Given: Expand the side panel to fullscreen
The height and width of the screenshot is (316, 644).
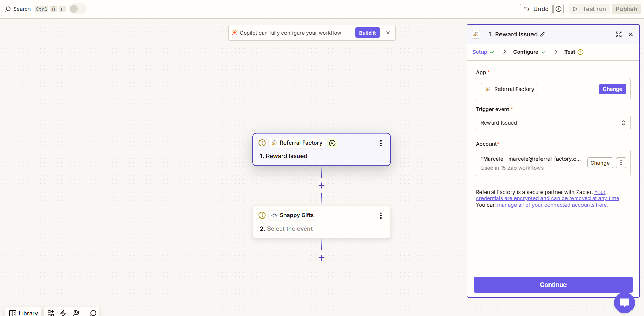Looking at the screenshot, I should (x=619, y=34).
